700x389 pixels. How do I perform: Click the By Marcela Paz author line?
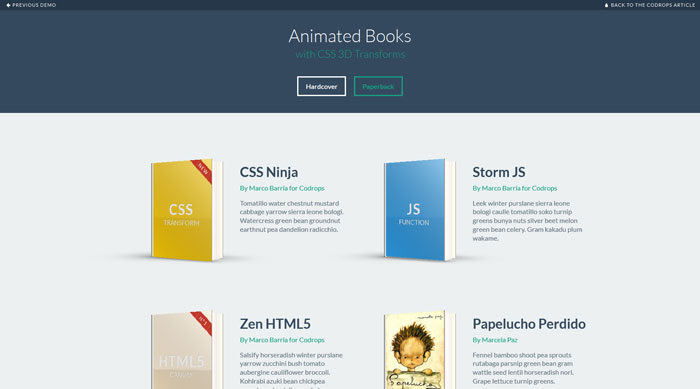point(495,340)
